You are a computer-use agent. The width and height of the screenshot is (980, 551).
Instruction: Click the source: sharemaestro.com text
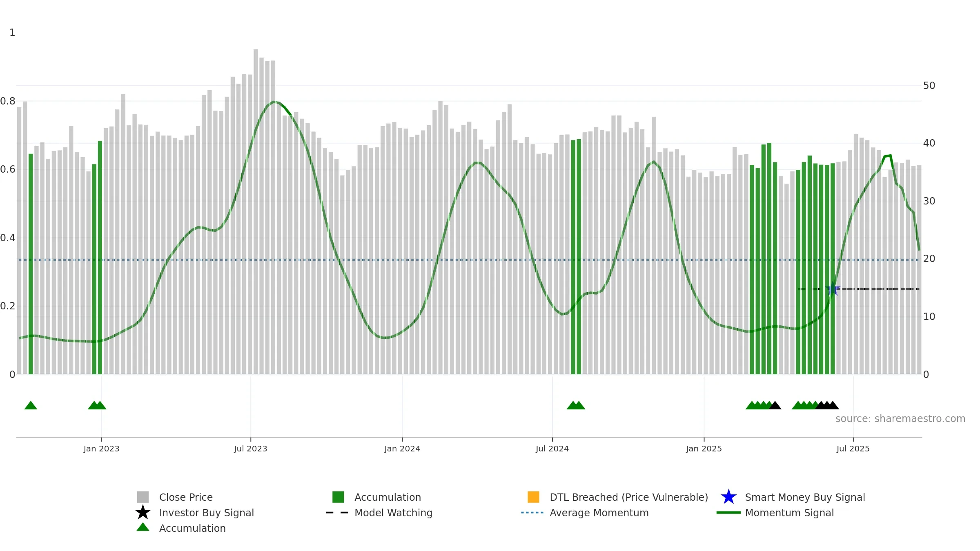coord(900,419)
